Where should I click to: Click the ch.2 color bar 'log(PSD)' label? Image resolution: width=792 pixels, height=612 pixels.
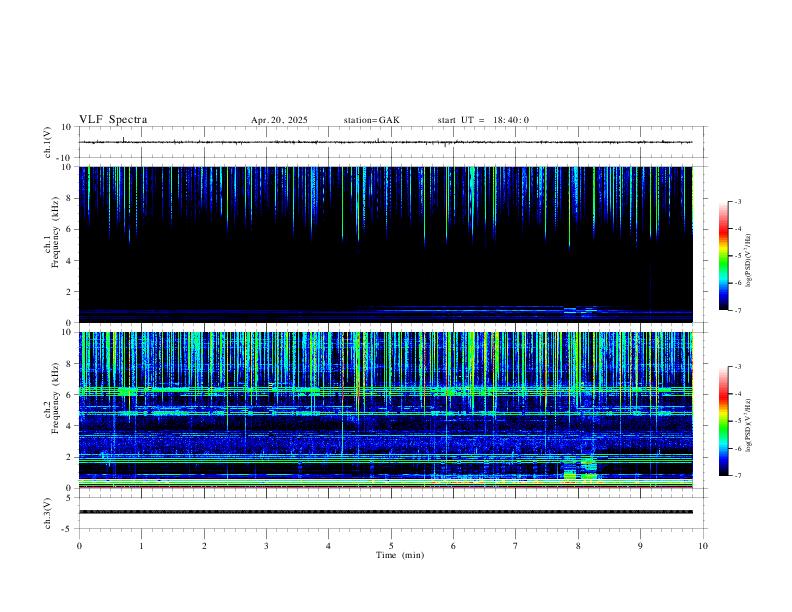pos(748,425)
